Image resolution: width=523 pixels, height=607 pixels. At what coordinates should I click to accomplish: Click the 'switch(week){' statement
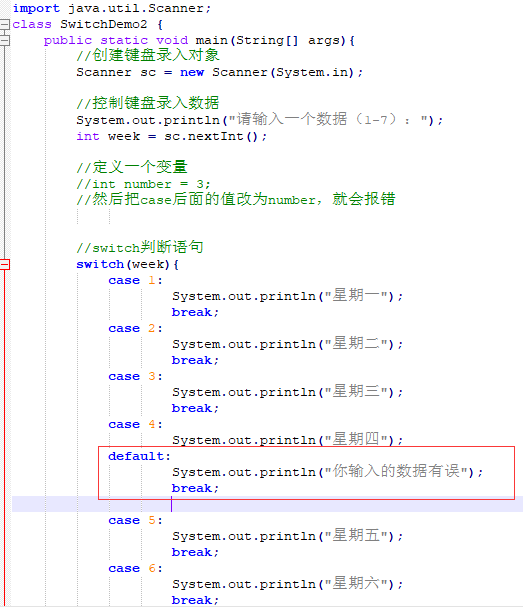127,264
